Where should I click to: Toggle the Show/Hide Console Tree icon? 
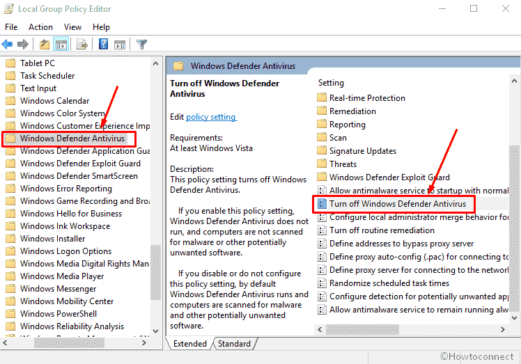(61, 44)
